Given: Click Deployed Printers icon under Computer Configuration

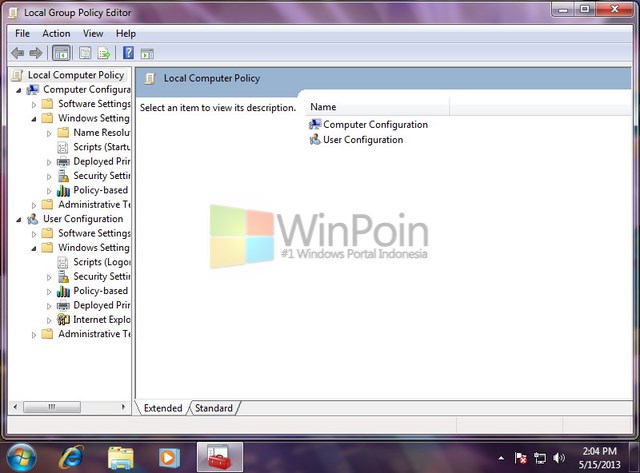Looking at the screenshot, I should [63, 162].
